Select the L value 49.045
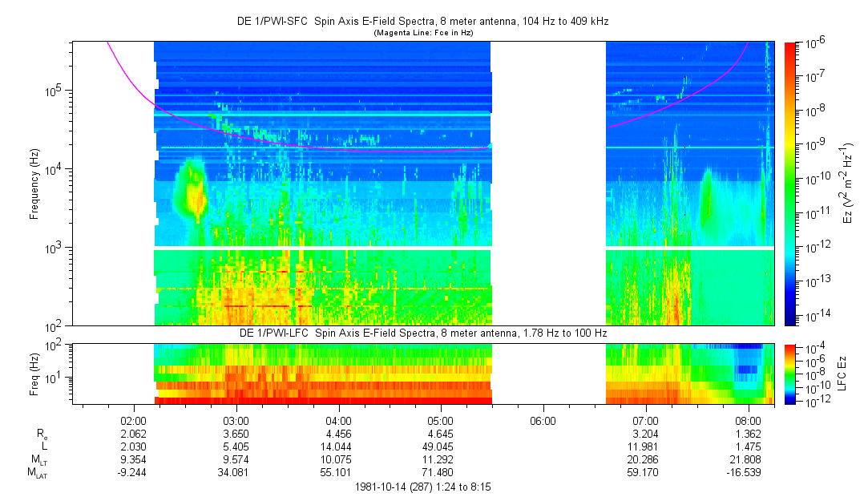The height and width of the screenshot is (497, 868). [441, 446]
